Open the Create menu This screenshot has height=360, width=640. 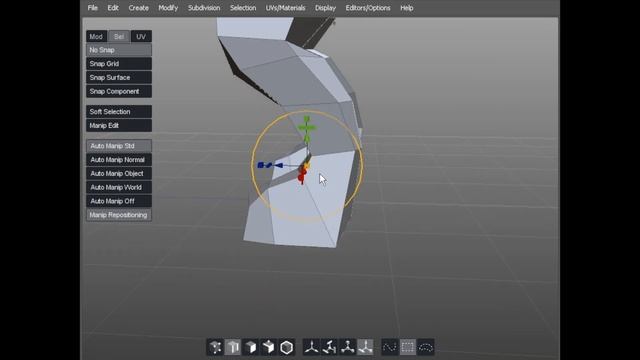click(139, 8)
